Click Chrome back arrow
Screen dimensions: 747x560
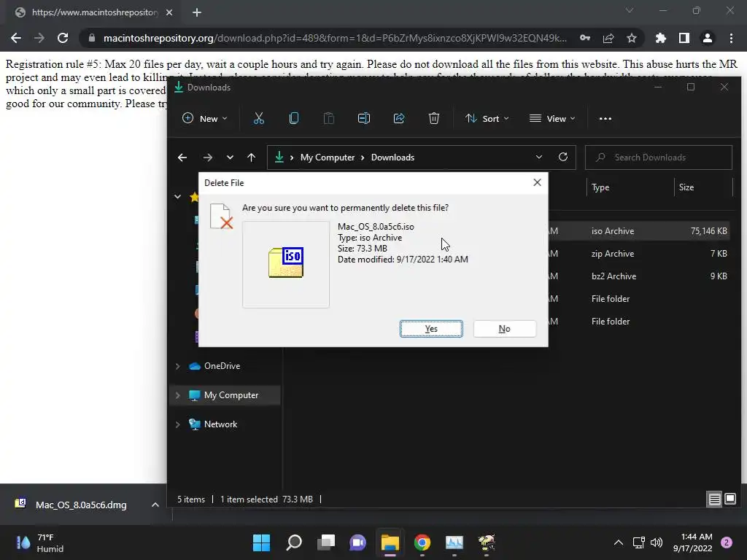tap(16, 38)
